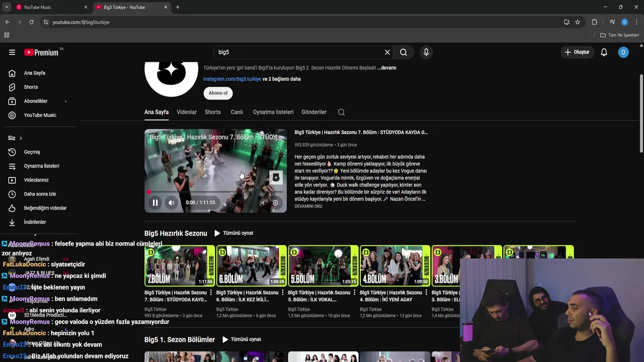Open the apps grid in bookmarks bar
The image size is (644, 362).
tap(7, 35)
